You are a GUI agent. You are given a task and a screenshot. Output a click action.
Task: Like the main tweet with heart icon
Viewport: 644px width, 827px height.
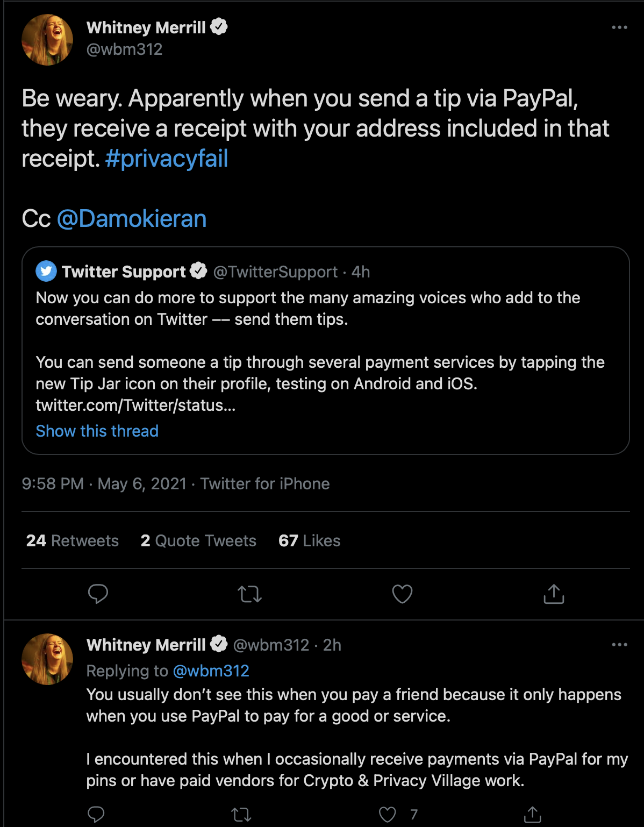pos(402,594)
